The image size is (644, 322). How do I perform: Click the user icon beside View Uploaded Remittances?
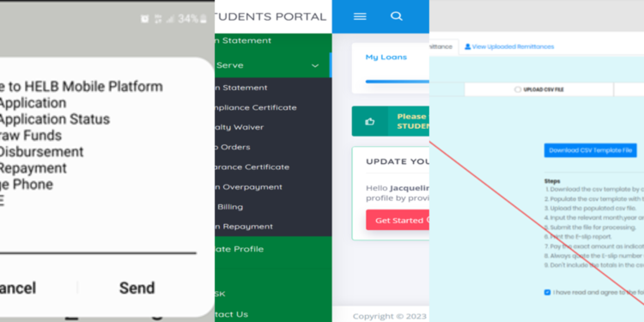point(467,47)
